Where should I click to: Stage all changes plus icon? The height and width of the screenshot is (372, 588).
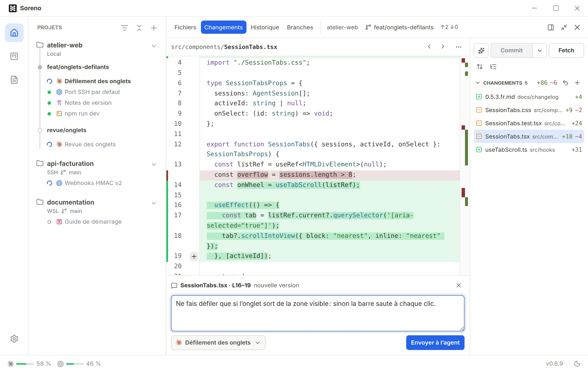577,83
